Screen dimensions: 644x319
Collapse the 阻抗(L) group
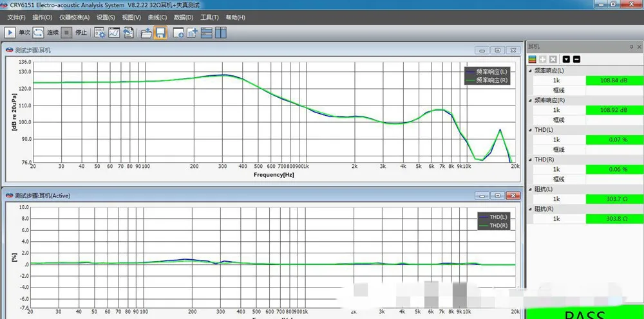[531, 189]
